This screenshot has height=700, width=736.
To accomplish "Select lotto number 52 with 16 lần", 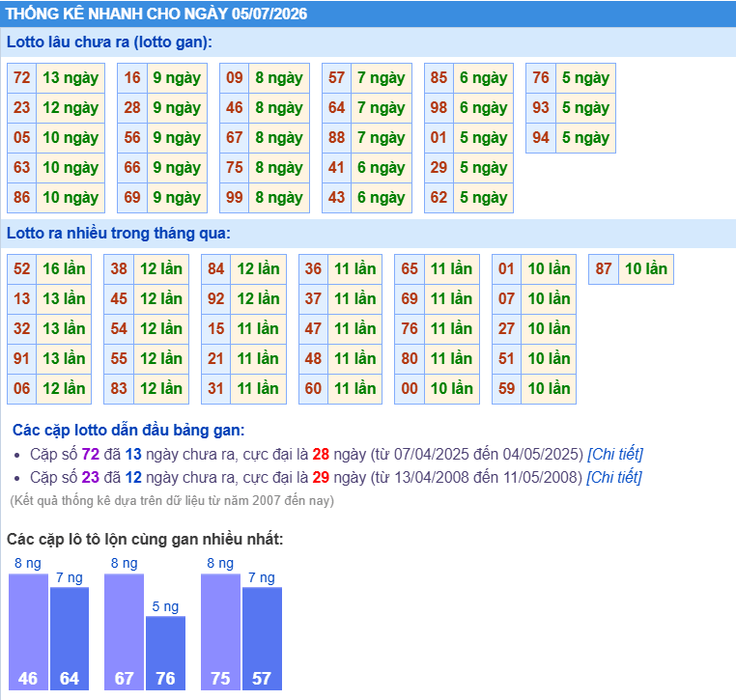I will pyautogui.click(x=22, y=268).
